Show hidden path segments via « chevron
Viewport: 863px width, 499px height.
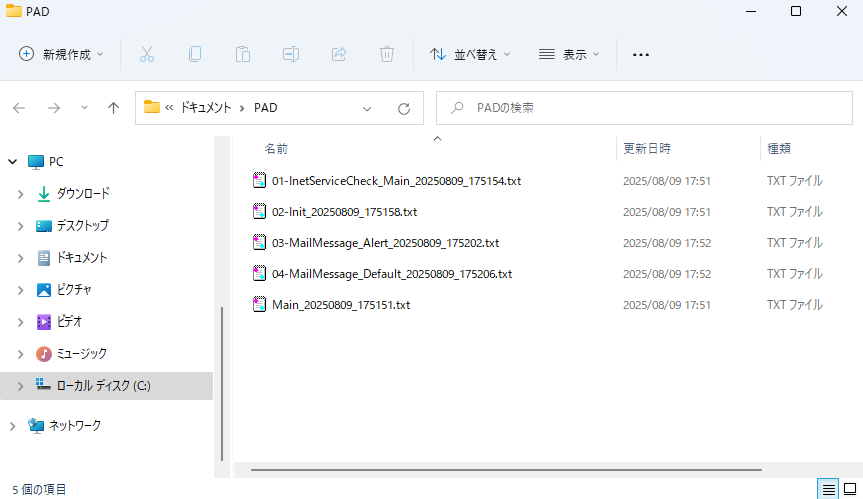click(x=169, y=108)
